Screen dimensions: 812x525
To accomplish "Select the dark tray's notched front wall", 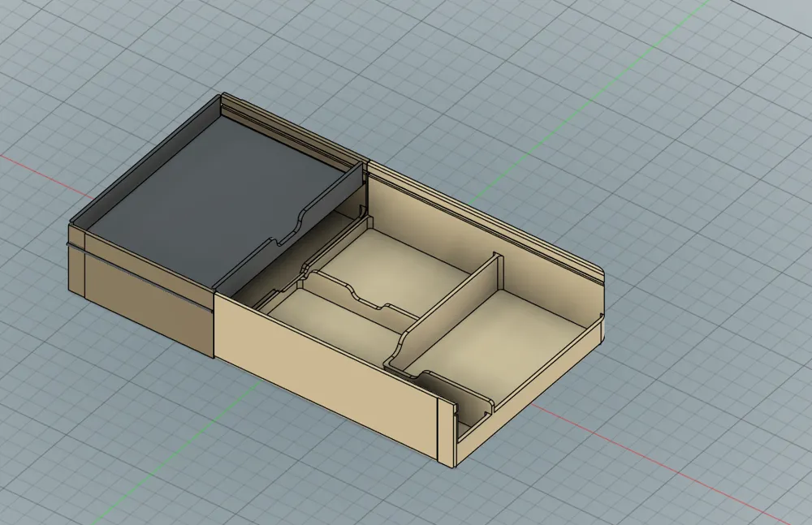I will [290, 230].
